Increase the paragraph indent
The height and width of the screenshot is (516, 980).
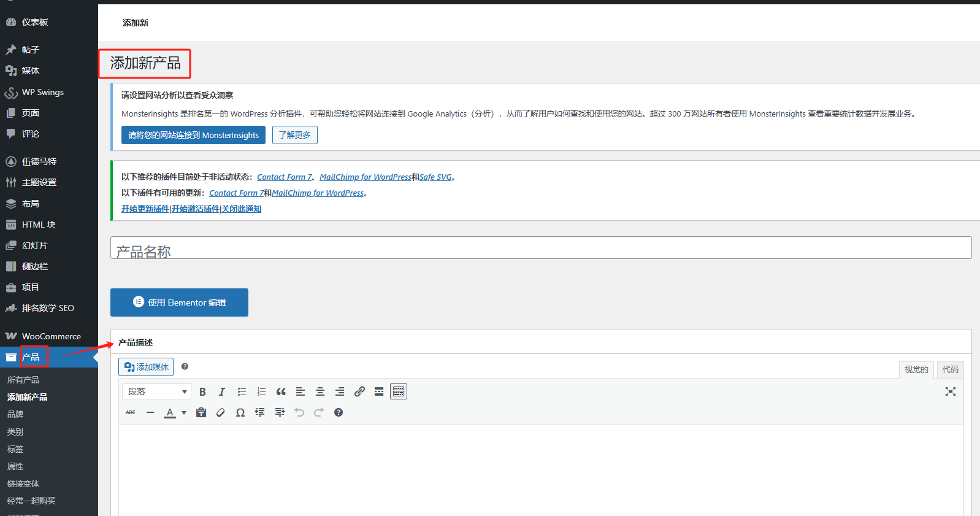click(280, 412)
